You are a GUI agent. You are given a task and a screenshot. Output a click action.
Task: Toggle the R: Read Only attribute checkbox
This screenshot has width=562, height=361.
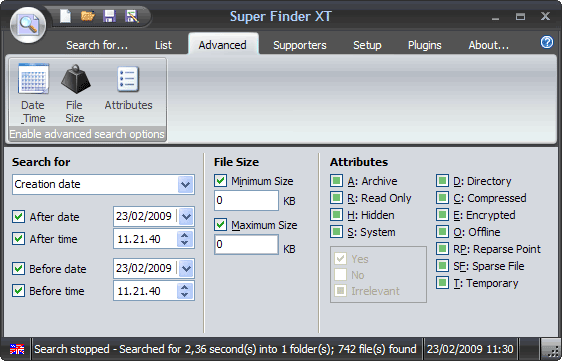tap(336, 198)
